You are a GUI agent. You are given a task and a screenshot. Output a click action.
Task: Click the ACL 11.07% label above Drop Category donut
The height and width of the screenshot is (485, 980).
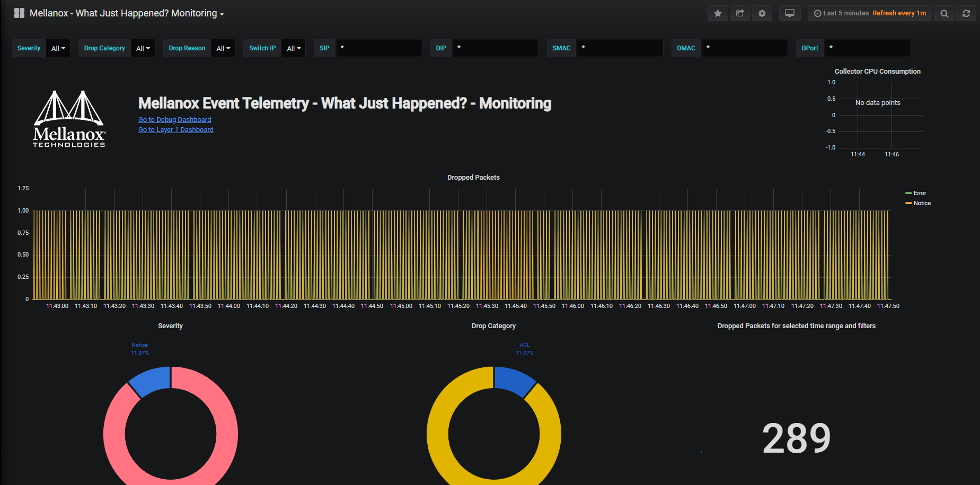[x=525, y=349]
